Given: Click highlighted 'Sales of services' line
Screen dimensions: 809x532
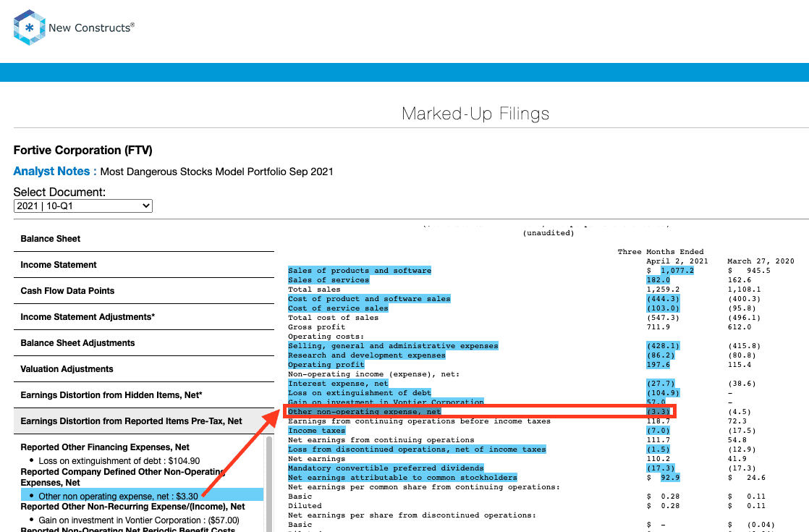Looking at the screenshot, I should coord(329,279).
